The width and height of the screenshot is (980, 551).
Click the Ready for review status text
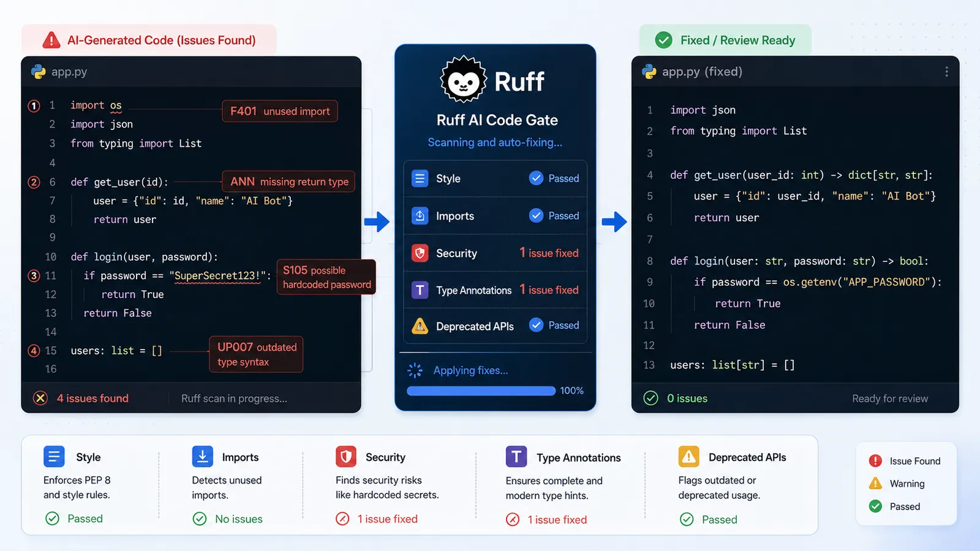(x=890, y=399)
